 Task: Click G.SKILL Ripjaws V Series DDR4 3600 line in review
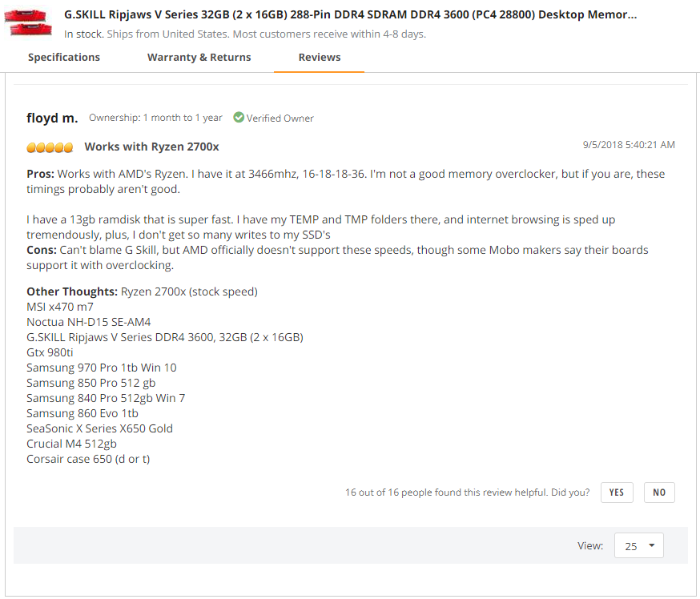pos(165,337)
